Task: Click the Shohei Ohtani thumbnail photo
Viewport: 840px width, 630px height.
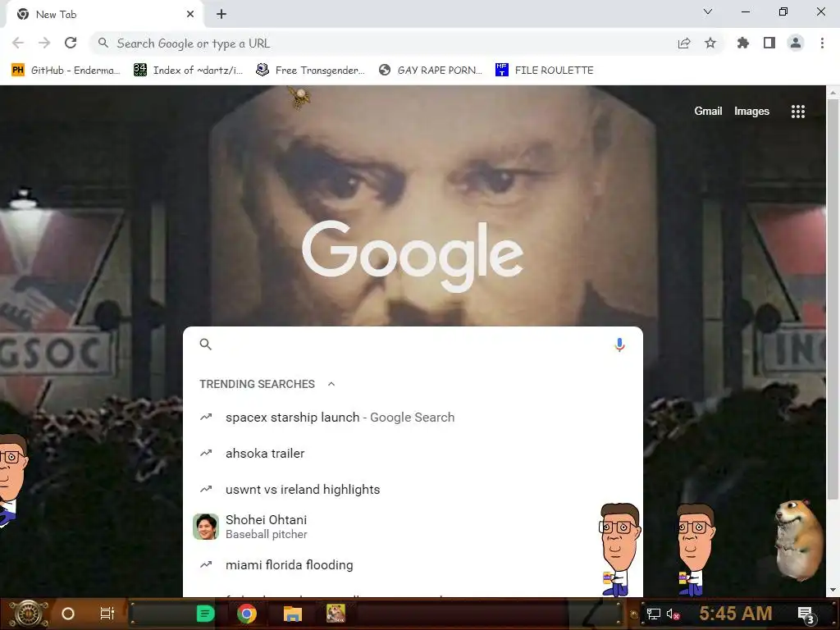Action: pyautogui.click(x=206, y=527)
